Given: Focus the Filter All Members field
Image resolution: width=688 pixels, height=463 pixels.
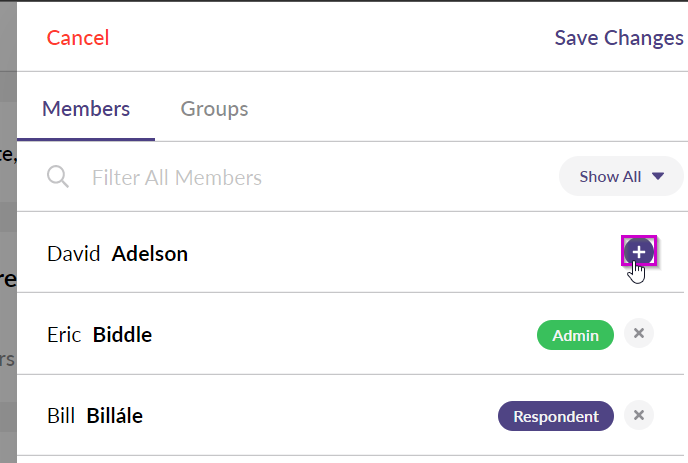Looking at the screenshot, I should click(x=307, y=177).
